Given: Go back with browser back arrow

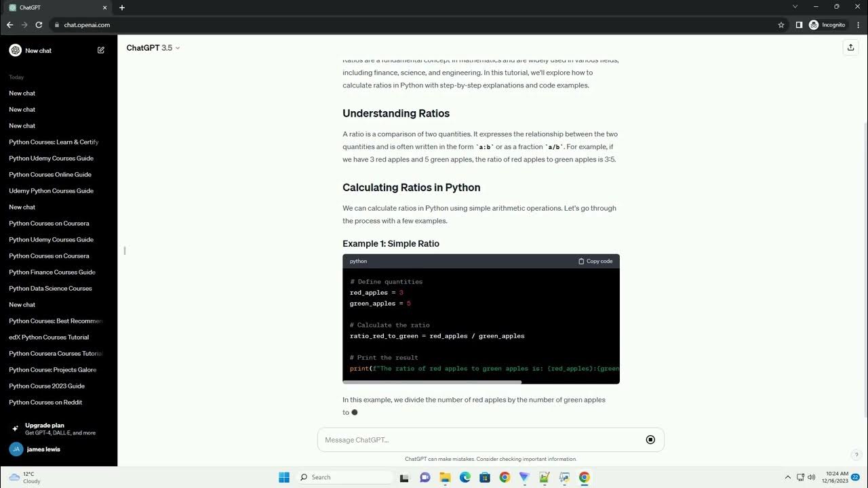Looking at the screenshot, I should pyautogui.click(x=9, y=24).
